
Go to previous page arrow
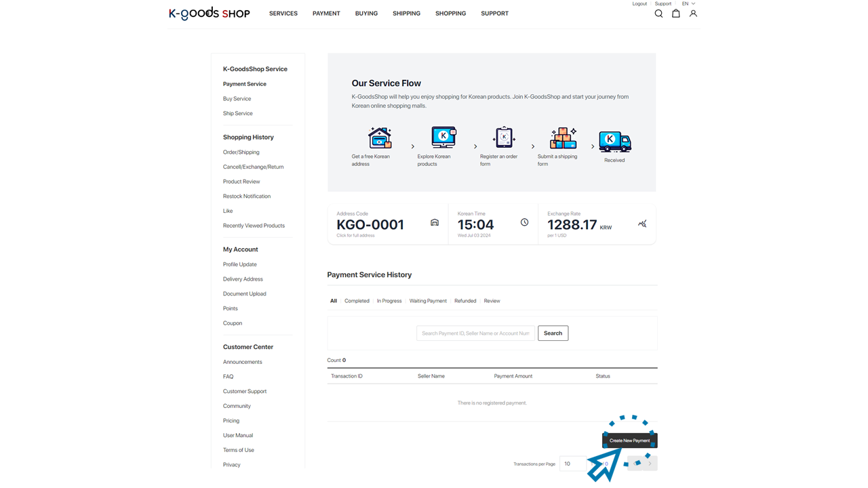pos(635,464)
